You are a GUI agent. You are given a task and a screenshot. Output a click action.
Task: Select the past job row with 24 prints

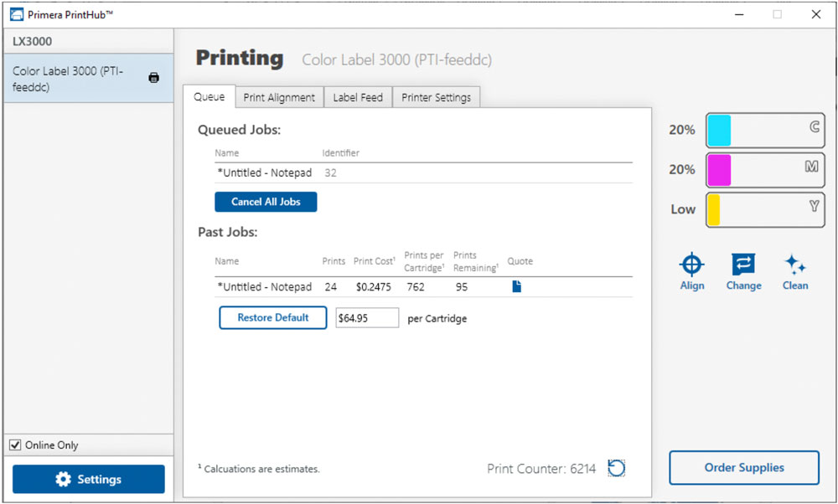click(x=423, y=286)
